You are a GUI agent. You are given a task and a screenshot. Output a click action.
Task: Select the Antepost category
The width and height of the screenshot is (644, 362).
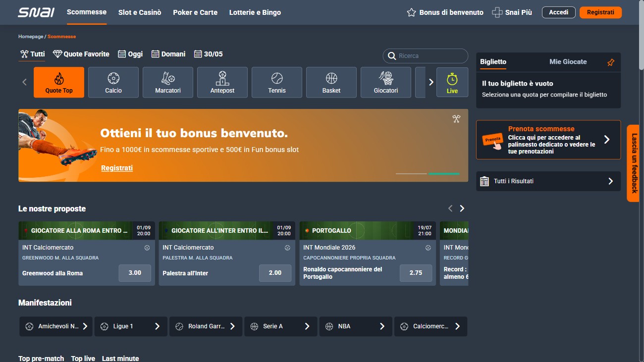[222, 82]
